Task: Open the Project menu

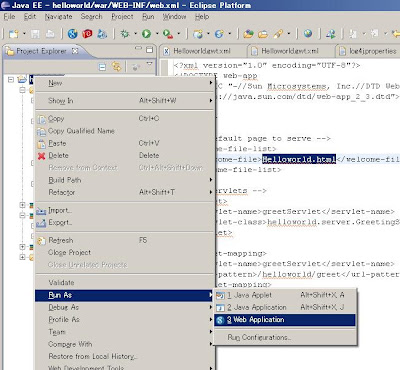Action: point(122,17)
